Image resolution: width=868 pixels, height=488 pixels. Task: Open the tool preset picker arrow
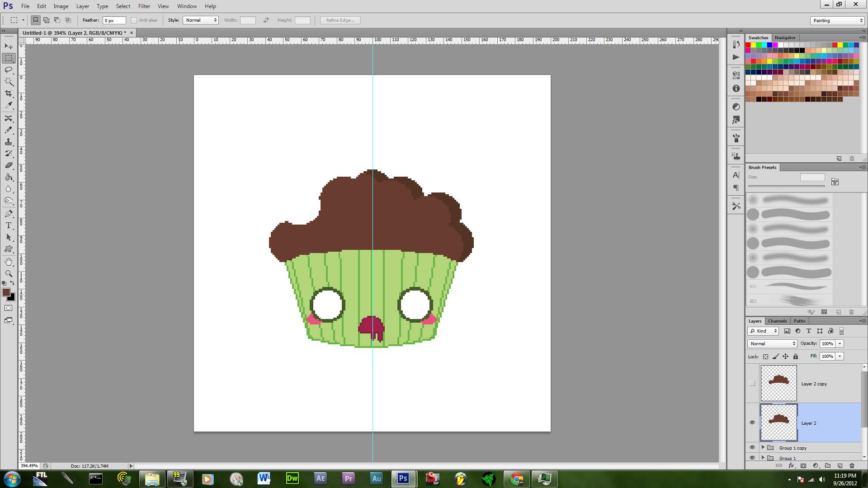pyautogui.click(x=23, y=20)
